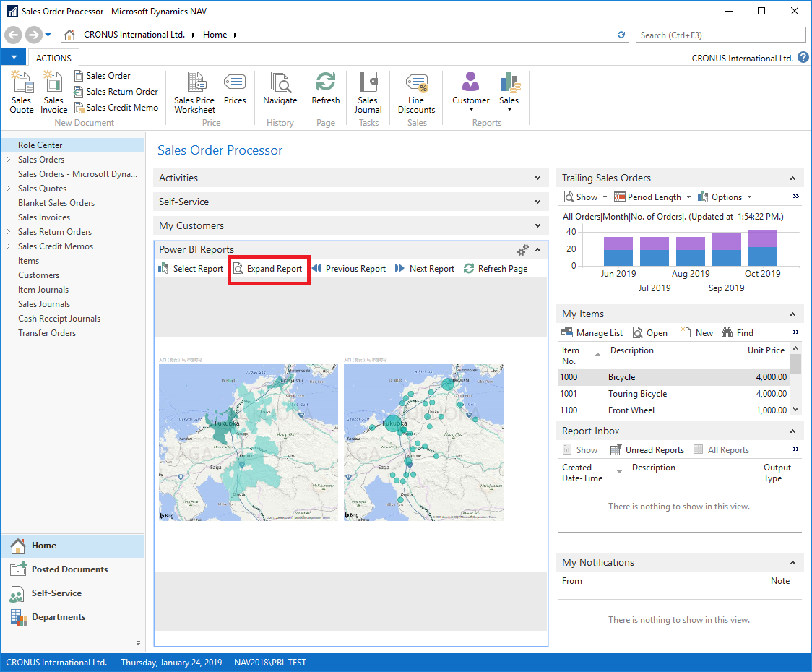Open the Sales Journal task icon
The height and width of the screenshot is (672, 812).
[x=368, y=92]
